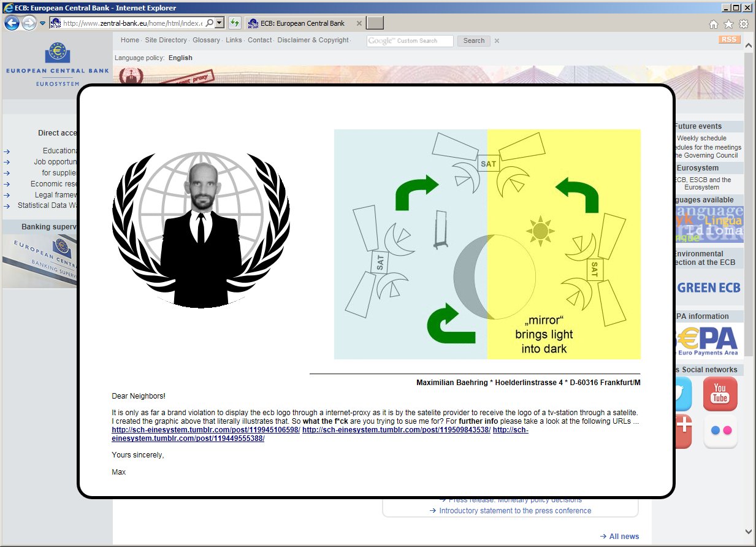Click the Google Custom Search field

point(410,40)
